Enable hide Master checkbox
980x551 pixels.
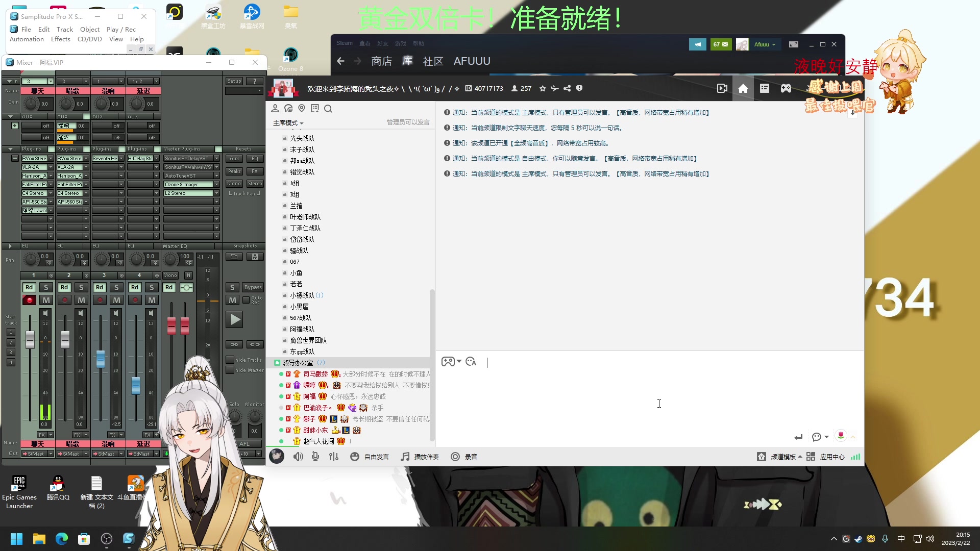pyautogui.click(x=230, y=370)
